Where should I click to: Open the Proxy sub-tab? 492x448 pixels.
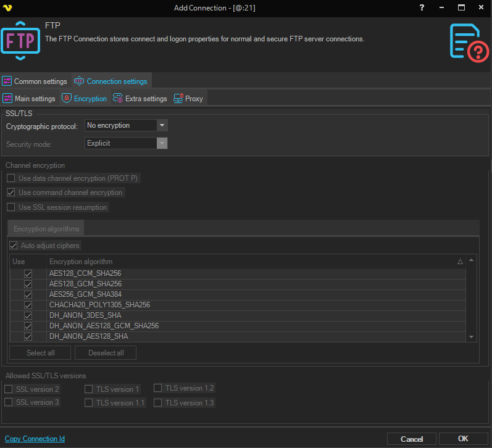(x=194, y=99)
